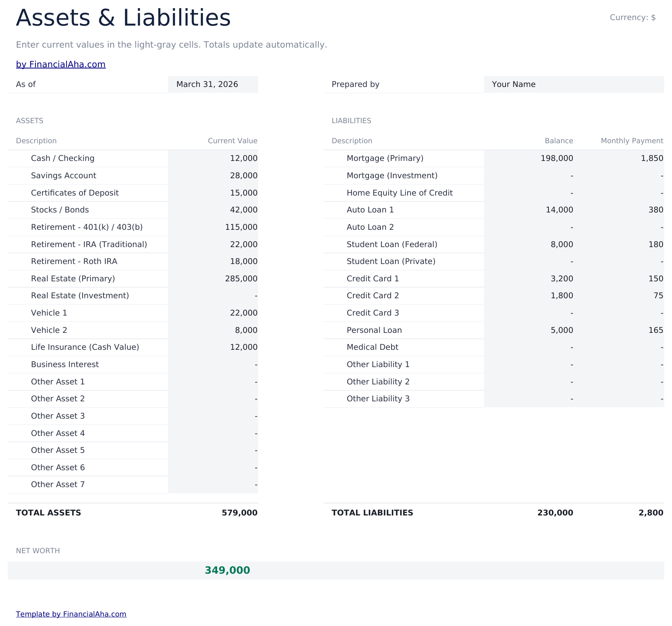Select Traditional IRA value 22,000
This screenshot has height=626, width=672.
point(213,244)
